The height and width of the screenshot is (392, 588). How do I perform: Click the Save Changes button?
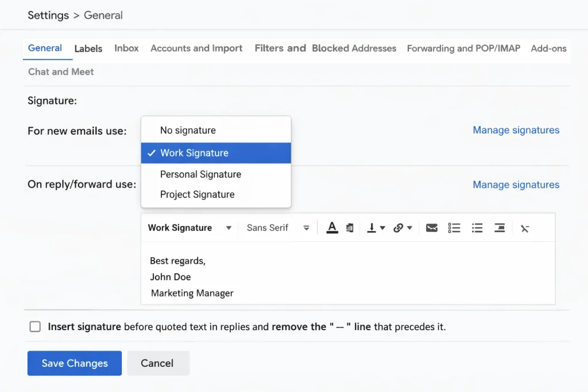click(x=75, y=363)
